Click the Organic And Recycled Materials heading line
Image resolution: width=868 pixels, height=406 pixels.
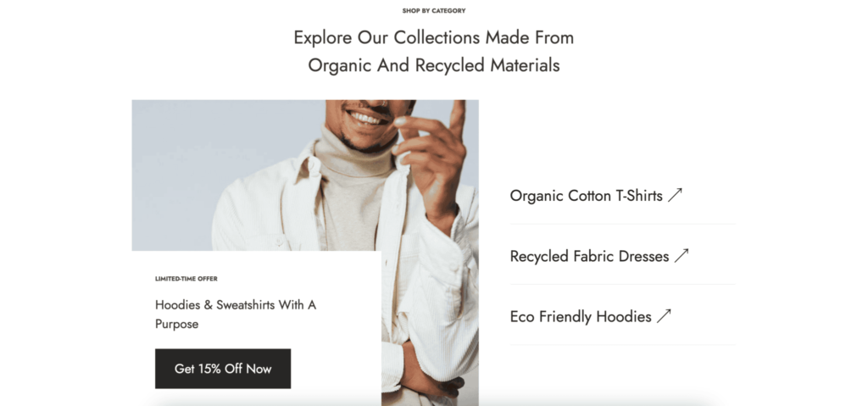pyautogui.click(x=433, y=65)
